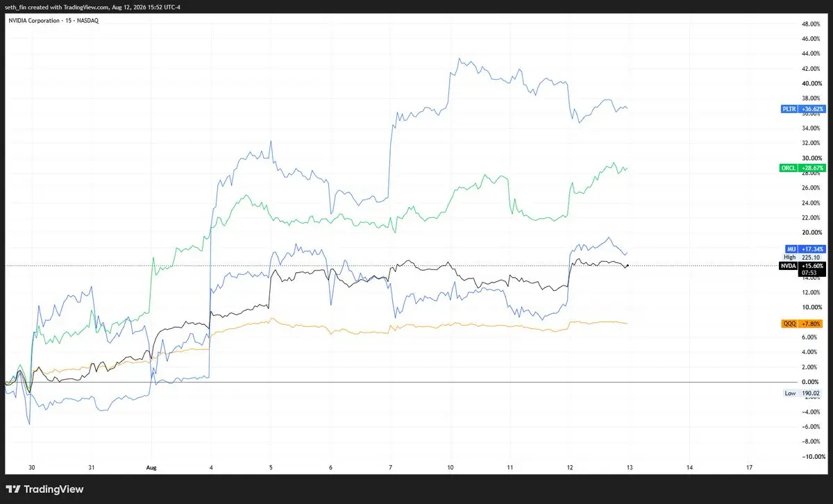Click the Aug month label on time axis
This screenshot has height=504, width=833.
pyautogui.click(x=151, y=468)
